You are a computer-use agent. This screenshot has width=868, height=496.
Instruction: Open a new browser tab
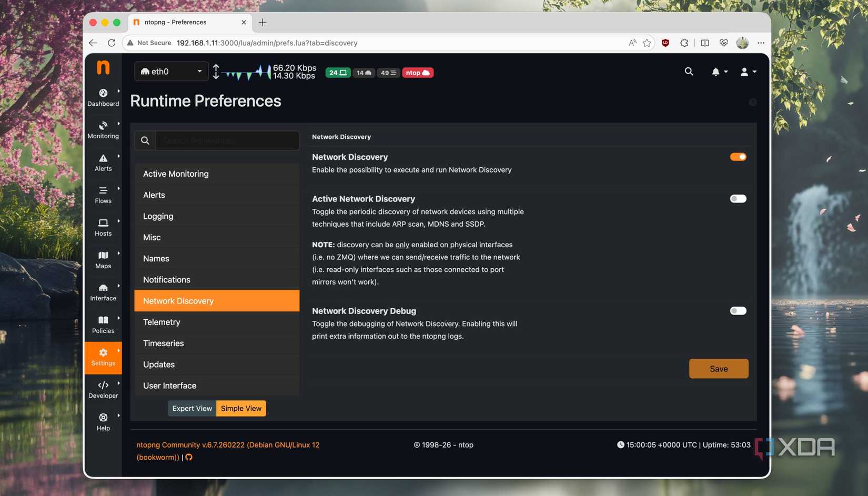point(263,22)
